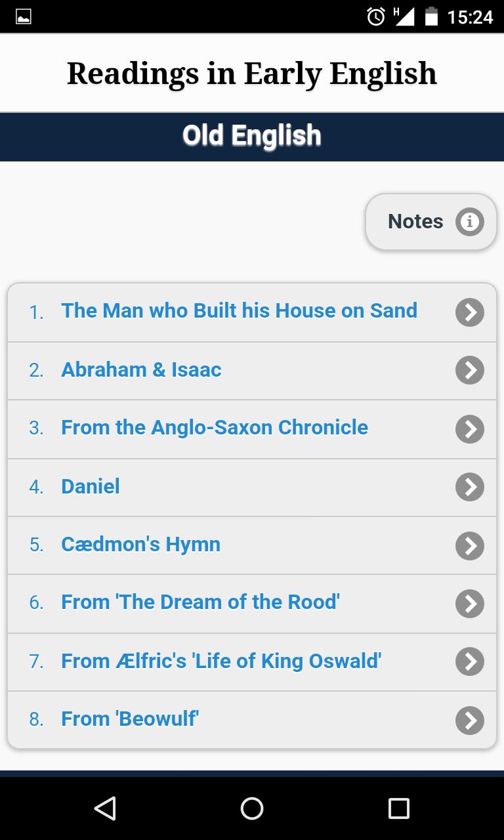Expand chevron for 'The Dream of the Rood'
Screen dimensions: 504x840
click(470, 604)
